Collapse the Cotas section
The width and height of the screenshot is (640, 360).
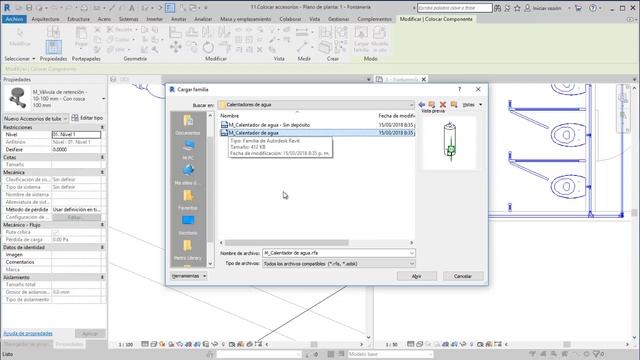[102, 157]
